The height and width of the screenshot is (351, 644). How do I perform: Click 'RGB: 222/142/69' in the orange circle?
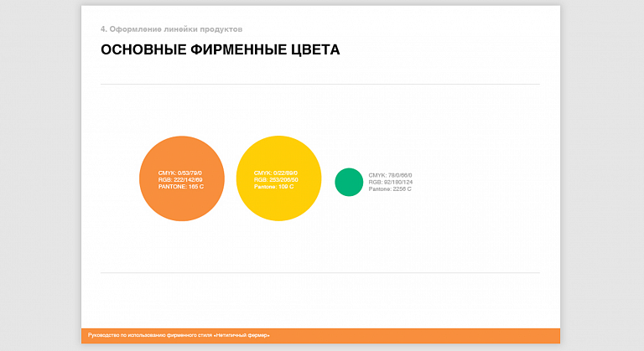(x=180, y=180)
